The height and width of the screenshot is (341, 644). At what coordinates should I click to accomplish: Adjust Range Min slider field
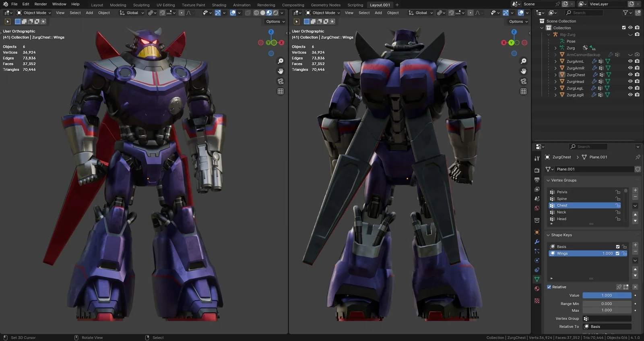click(x=607, y=304)
